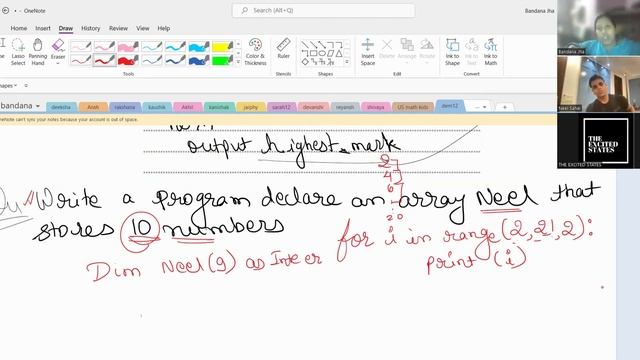
Task: Choose the yellow highlighter
Action: [222, 46]
